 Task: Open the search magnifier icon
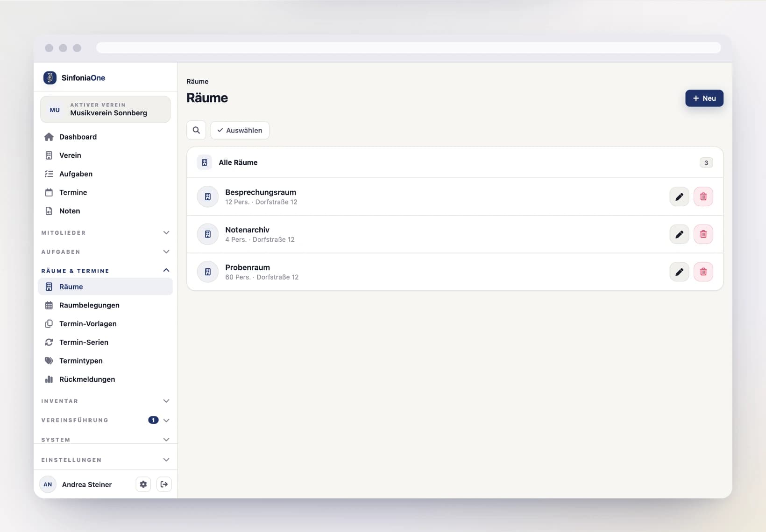196,130
